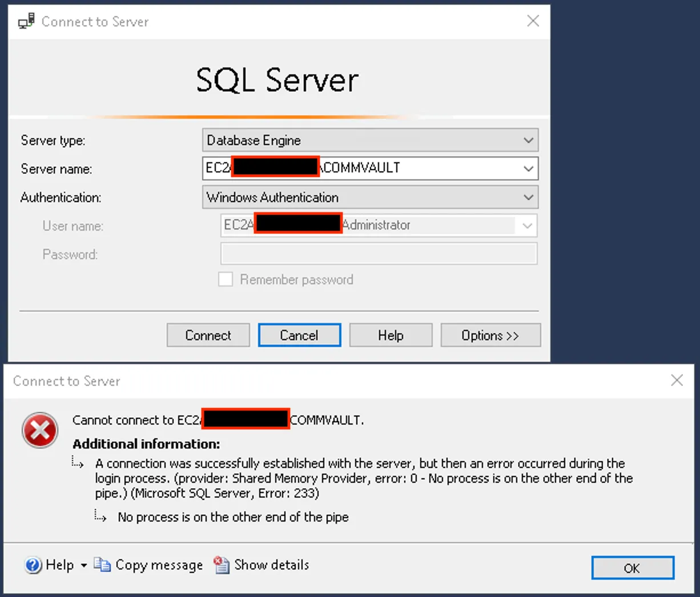Toggle the Remember password checkbox
This screenshot has width=700, height=597.
pyautogui.click(x=226, y=280)
